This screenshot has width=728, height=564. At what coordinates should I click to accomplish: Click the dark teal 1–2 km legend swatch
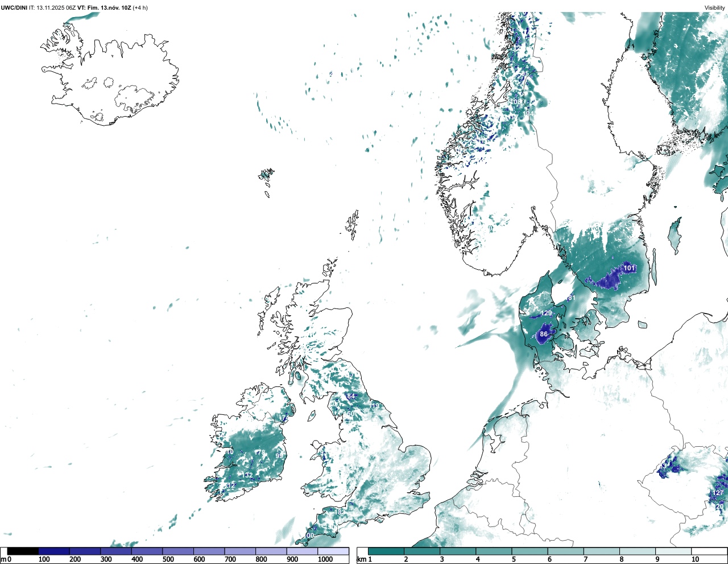click(x=386, y=551)
